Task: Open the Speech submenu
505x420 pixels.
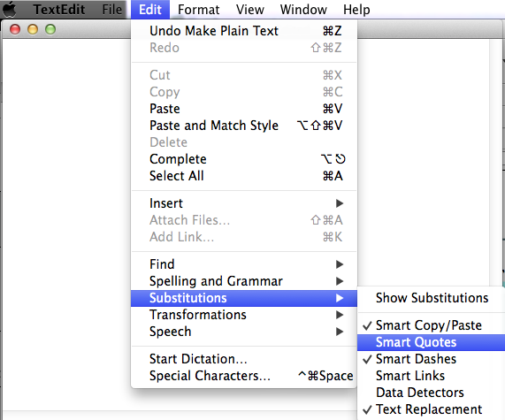Action: click(244, 332)
